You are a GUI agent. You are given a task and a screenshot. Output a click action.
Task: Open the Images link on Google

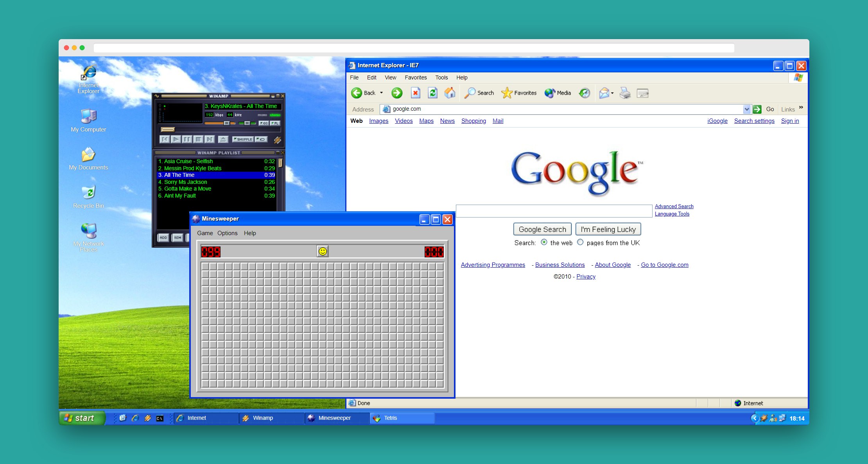pos(378,121)
